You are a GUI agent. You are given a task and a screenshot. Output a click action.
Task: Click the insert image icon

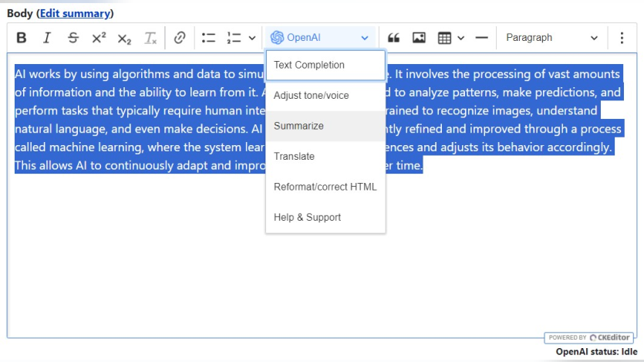[419, 38]
